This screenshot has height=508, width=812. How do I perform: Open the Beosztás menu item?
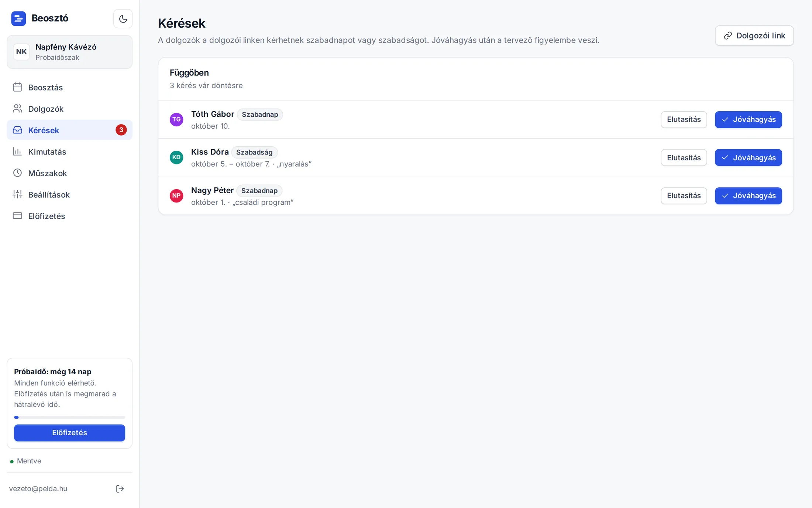69,87
